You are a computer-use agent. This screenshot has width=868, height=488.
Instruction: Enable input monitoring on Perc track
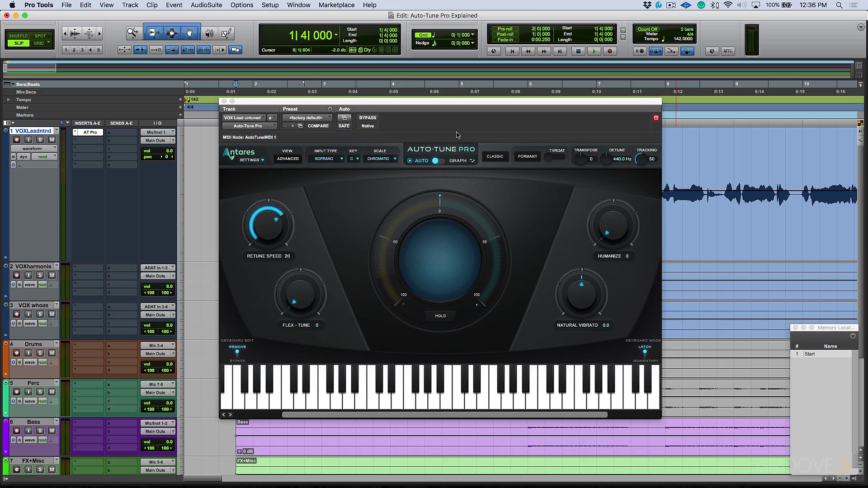(x=28, y=392)
